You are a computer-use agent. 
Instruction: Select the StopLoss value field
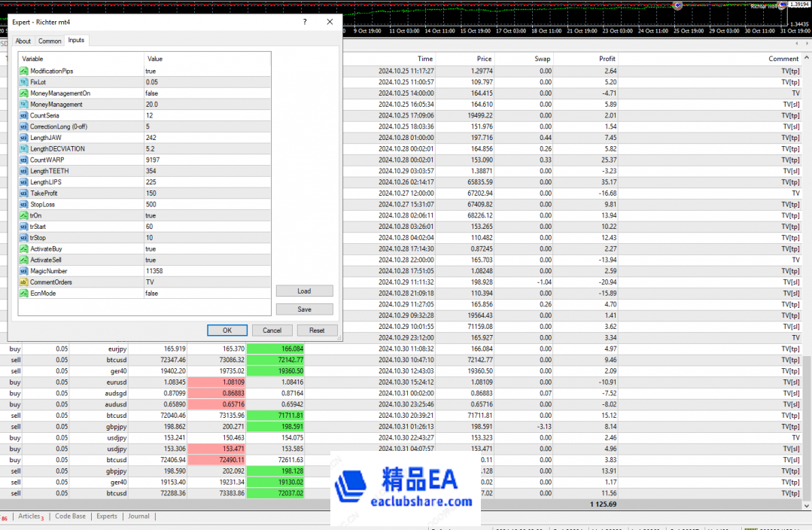[206, 205]
